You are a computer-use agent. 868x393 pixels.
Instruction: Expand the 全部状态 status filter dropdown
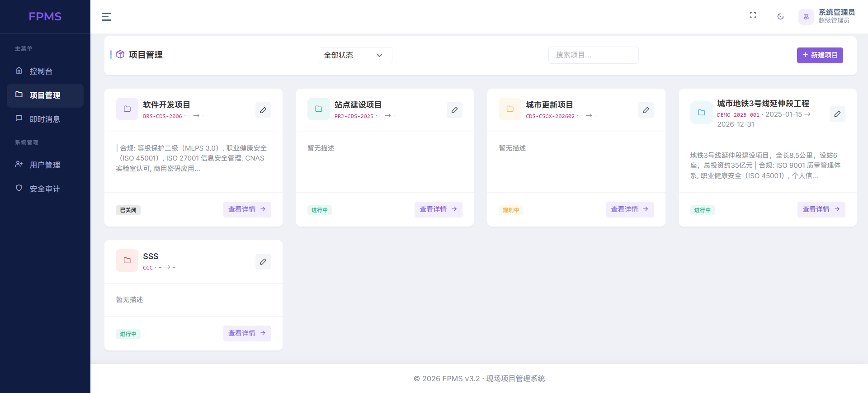pos(355,55)
